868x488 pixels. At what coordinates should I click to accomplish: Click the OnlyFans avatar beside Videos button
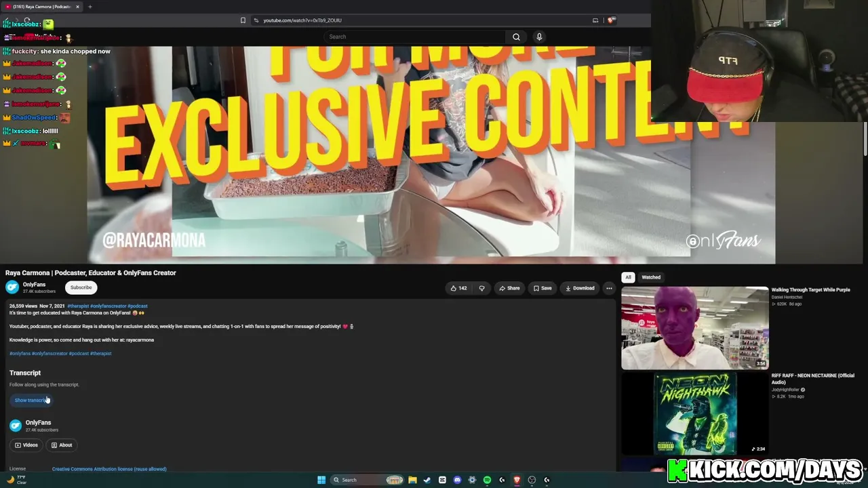pos(16,426)
